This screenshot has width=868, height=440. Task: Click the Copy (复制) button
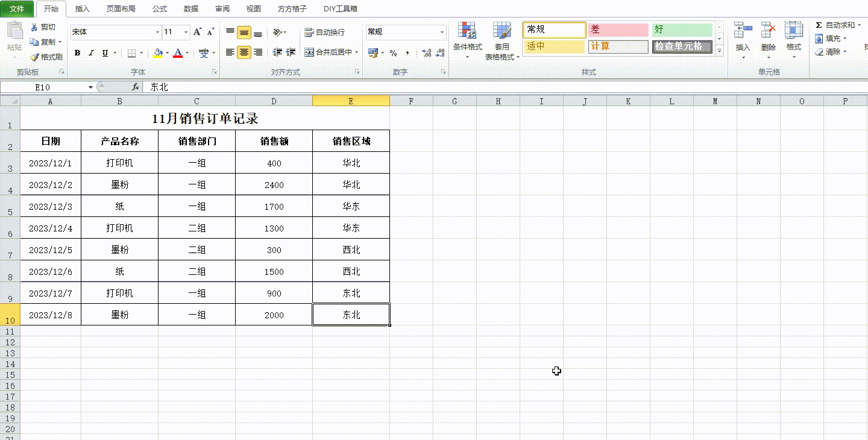[x=45, y=42]
